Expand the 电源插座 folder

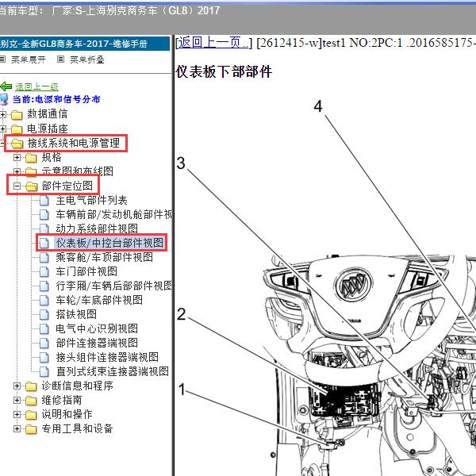pos(2,129)
